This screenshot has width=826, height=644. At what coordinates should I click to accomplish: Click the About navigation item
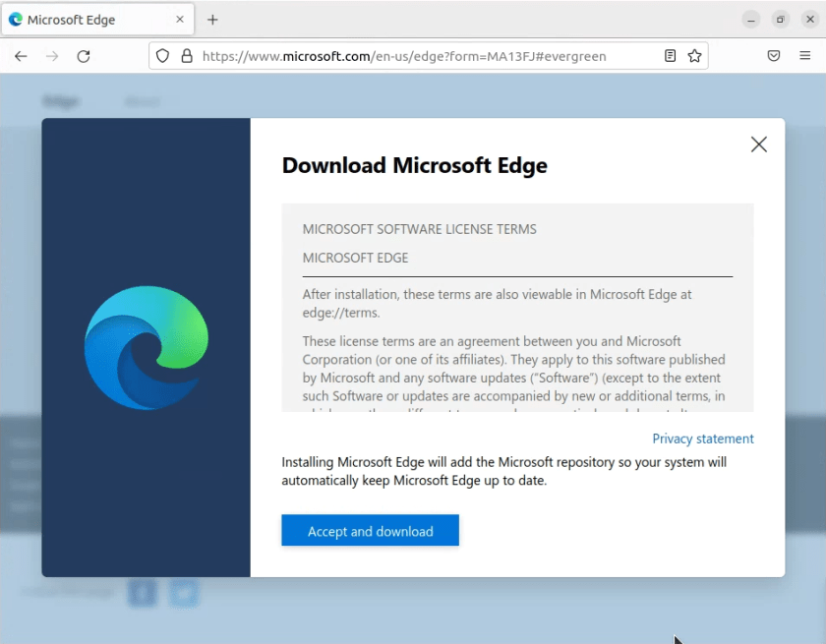pos(143,101)
